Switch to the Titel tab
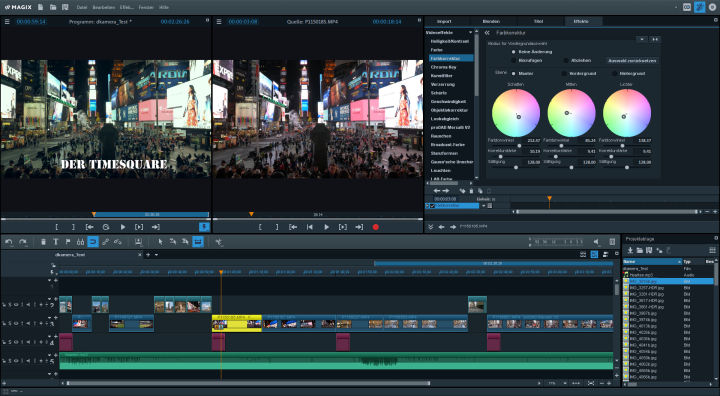This screenshot has width=720, height=396. point(538,22)
